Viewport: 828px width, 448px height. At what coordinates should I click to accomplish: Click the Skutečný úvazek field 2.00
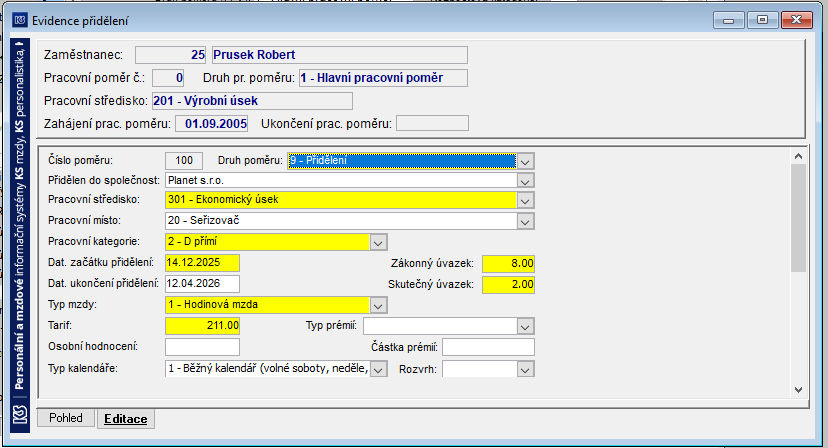click(x=508, y=284)
